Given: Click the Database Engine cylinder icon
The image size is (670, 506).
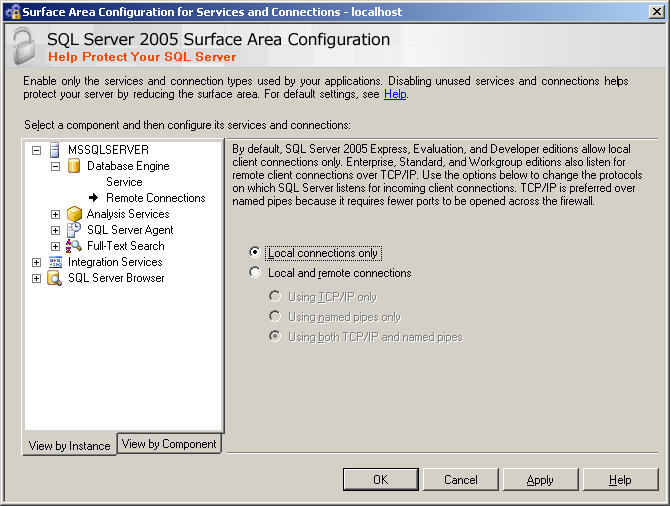Looking at the screenshot, I should click(x=74, y=166).
